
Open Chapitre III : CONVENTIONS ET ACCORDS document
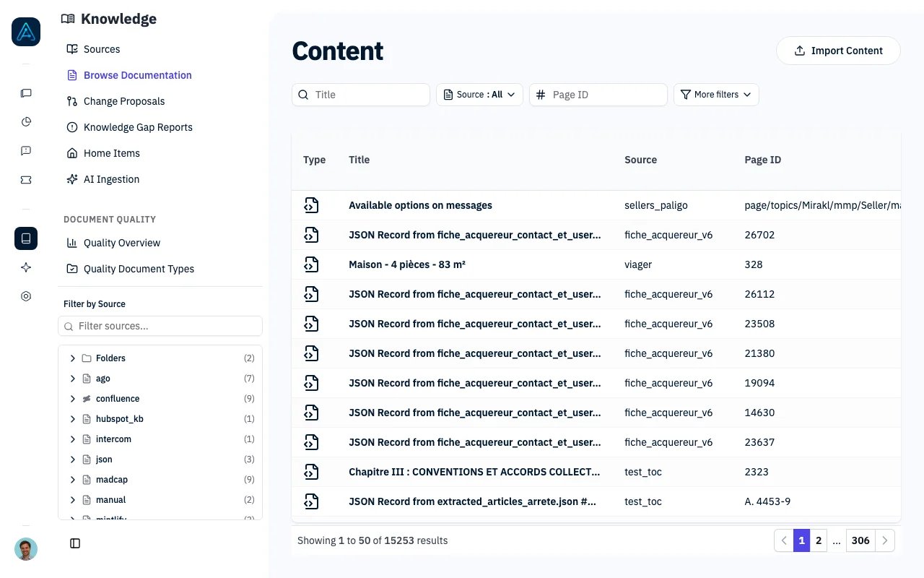click(x=474, y=472)
